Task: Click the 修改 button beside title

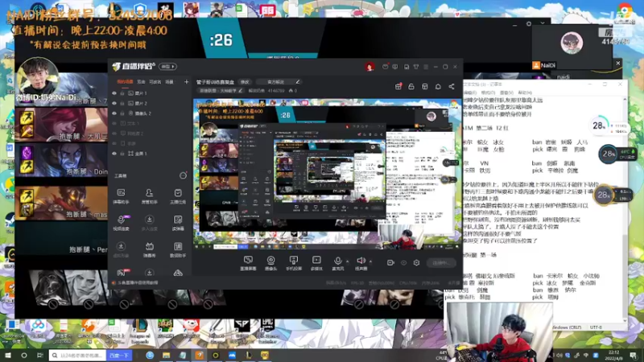Action: [245, 82]
